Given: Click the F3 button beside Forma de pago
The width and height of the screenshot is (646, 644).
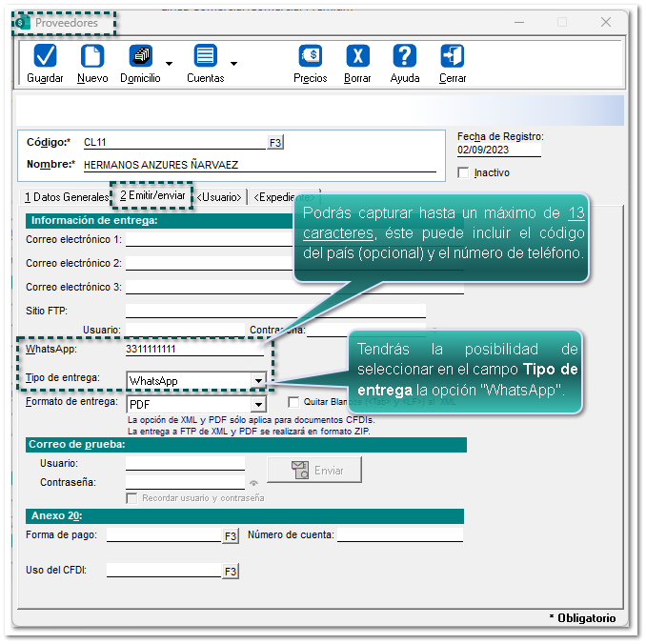Looking at the screenshot, I should pos(230,536).
